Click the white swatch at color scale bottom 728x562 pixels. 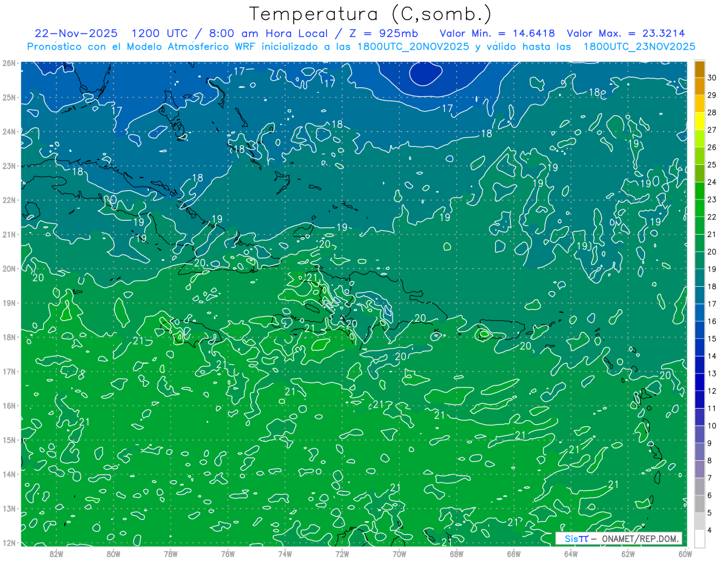pyautogui.click(x=699, y=538)
